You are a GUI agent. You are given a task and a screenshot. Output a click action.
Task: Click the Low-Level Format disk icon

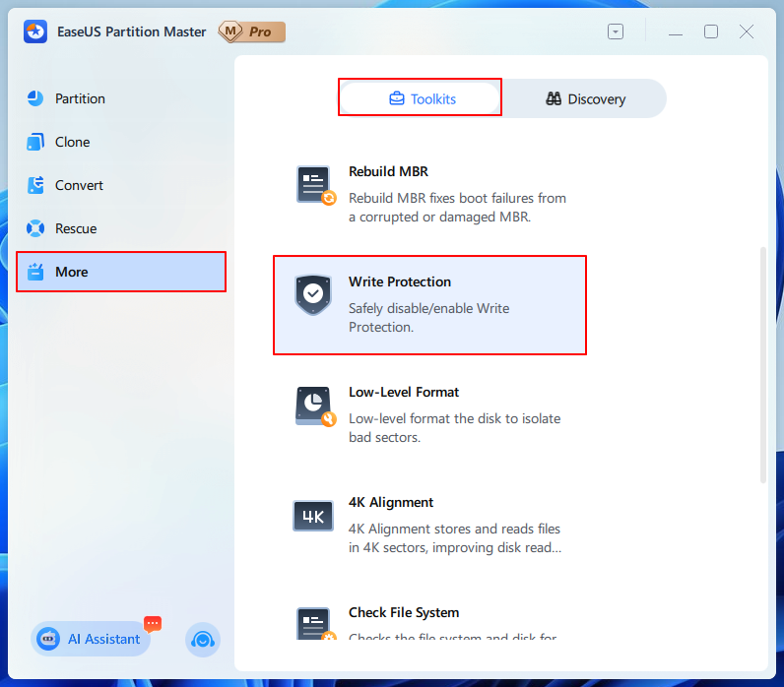[315, 406]
